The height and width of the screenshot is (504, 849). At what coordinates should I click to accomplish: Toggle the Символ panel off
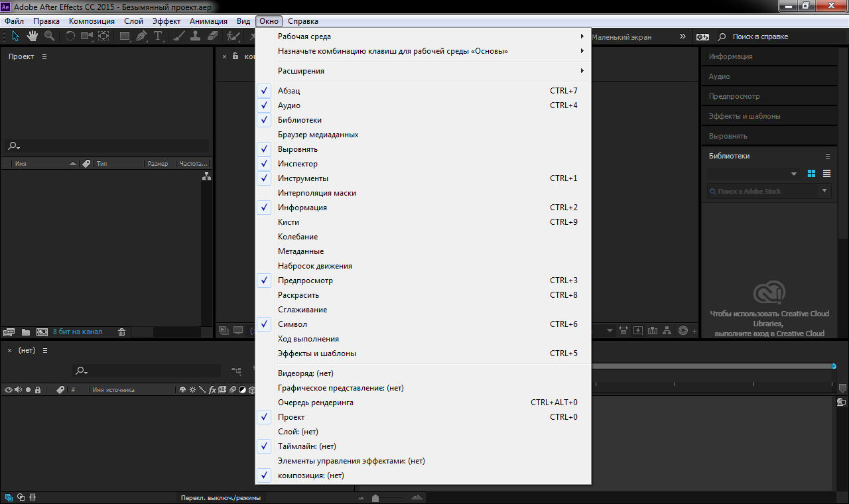point(423,324)
